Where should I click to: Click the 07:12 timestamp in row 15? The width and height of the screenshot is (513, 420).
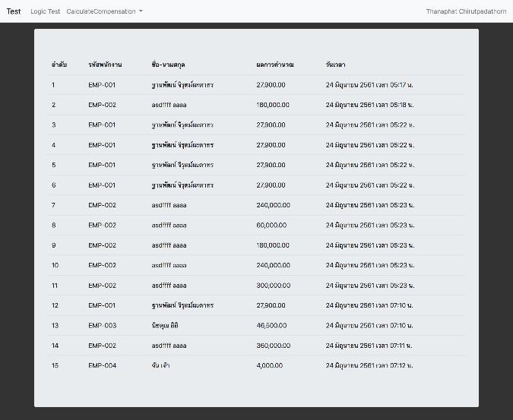coord(369,366)
